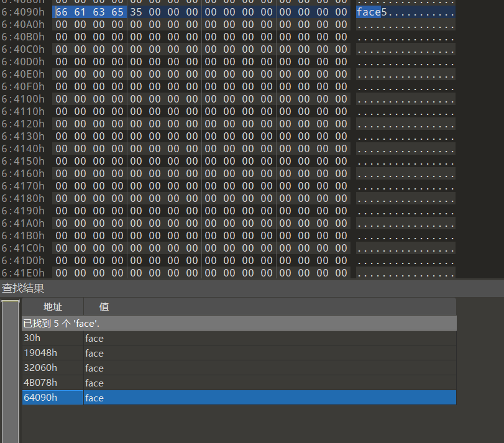Click hex byte 63 in row 6:4090h
Viewport: 504px width, 443px height.
pyautogui.click(x=99, y=12)
